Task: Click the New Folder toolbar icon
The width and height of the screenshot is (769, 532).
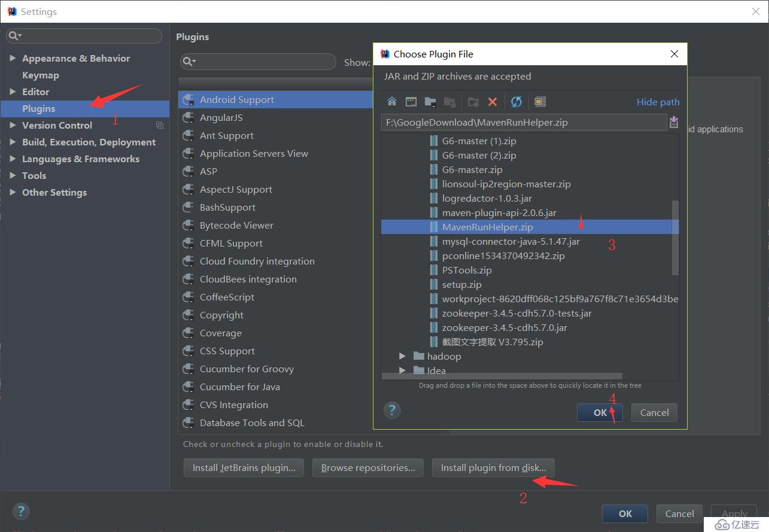Action: (473, 102)
